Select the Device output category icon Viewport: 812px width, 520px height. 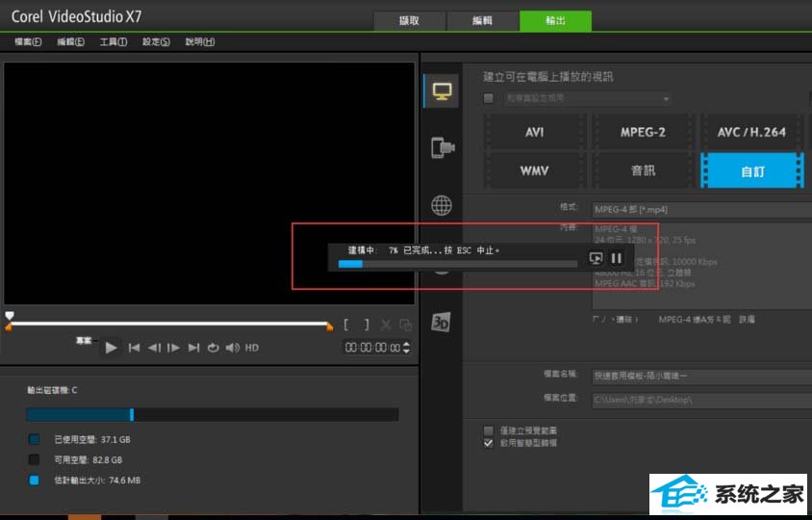pyautogui.click(x=443, y=147)
